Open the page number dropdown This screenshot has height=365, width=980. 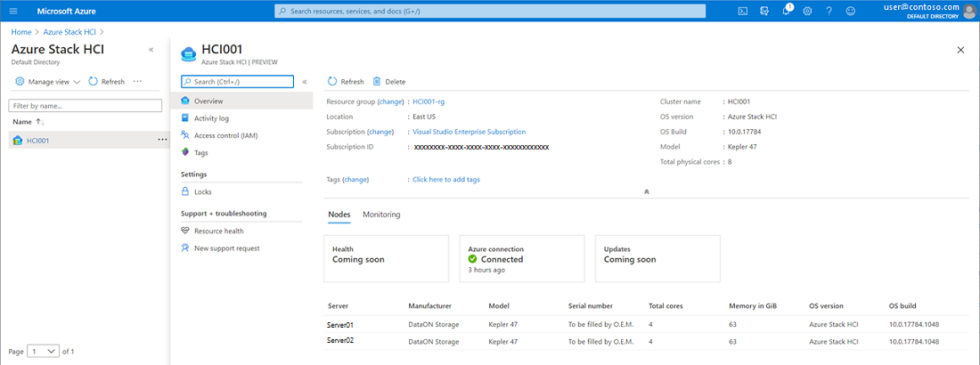[43, 351]
